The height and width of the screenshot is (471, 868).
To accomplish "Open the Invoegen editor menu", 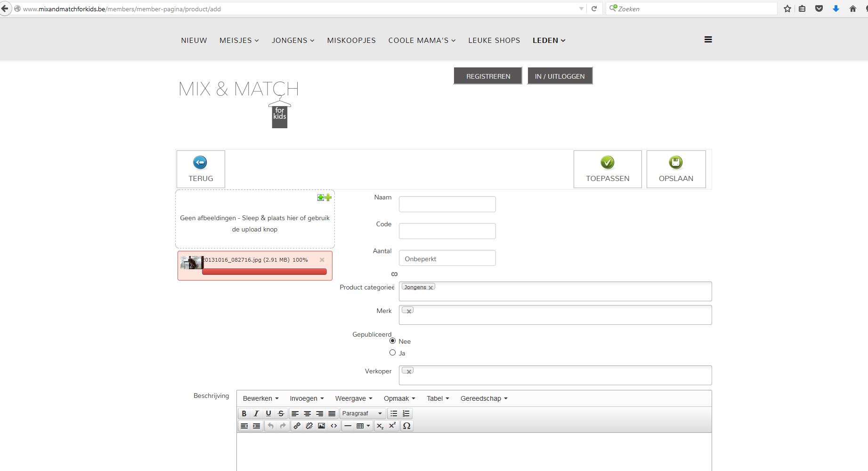I will [307, 398].
